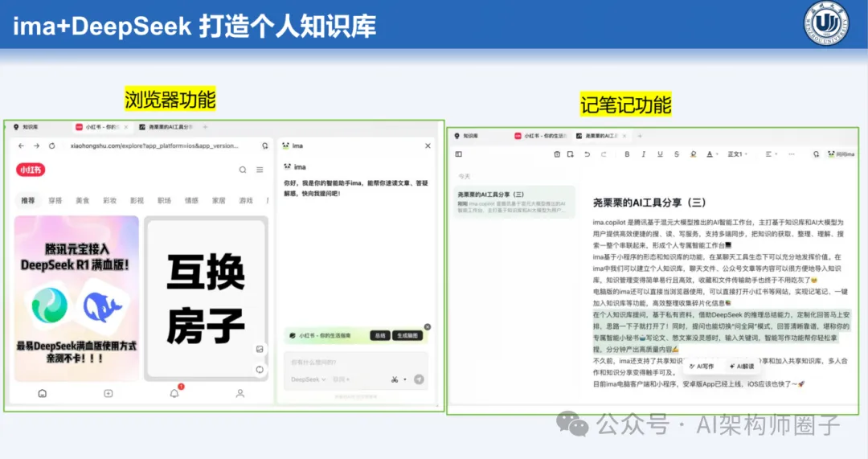This screenshot has width=868, height=459.
Task: Click the AI写作 floating button
Action: pyautogui.click(x=702, y=367)
